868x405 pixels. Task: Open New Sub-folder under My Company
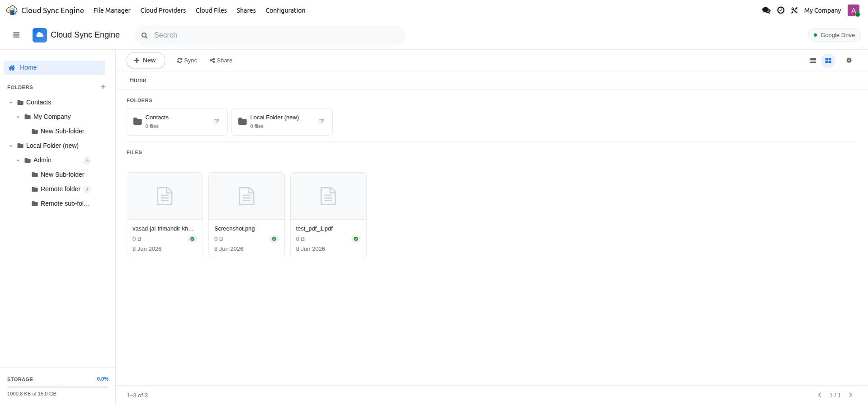tap(62, 131)
